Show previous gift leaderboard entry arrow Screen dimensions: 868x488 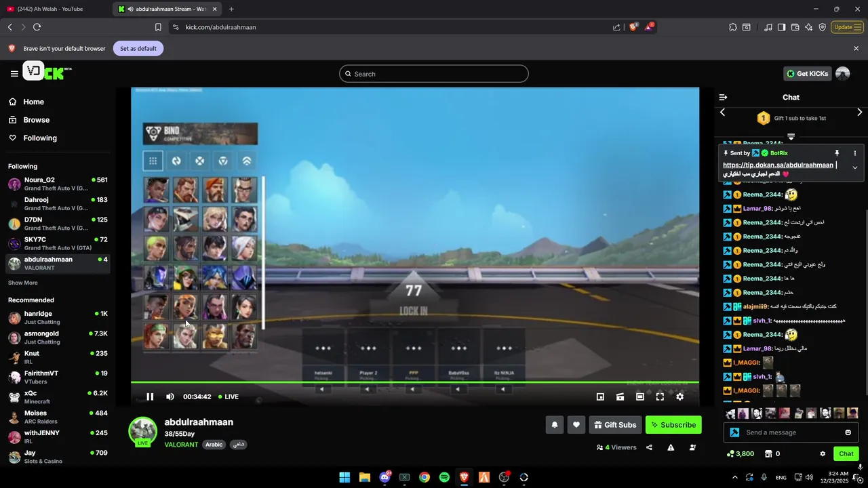tap(722, 113)
